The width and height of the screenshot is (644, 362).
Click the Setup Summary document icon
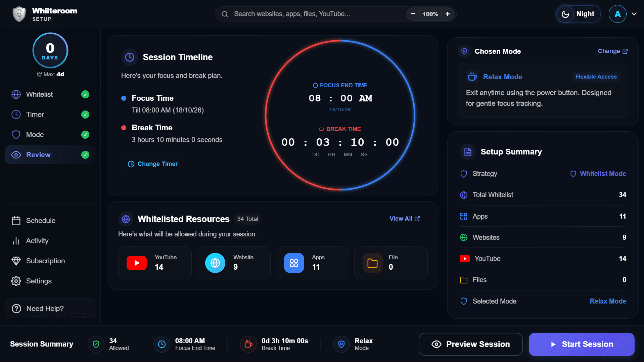468,152
